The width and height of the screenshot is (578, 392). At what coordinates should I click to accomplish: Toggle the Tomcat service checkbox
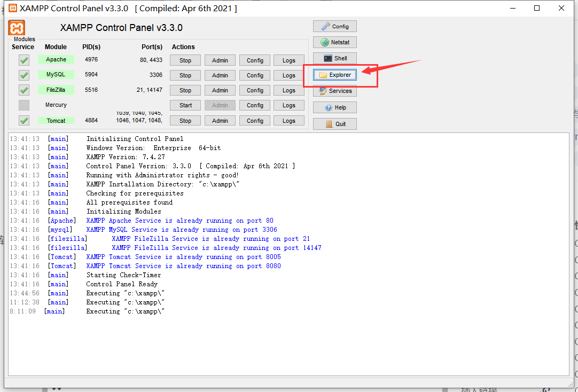point(24,121)
